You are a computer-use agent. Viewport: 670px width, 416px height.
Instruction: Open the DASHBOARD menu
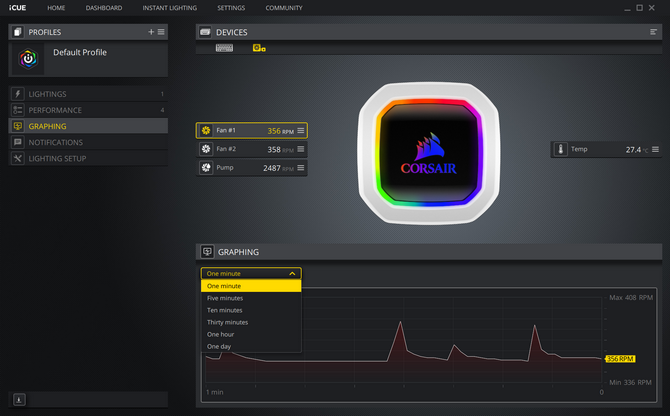pyautogui.click(x=104, y=8)
